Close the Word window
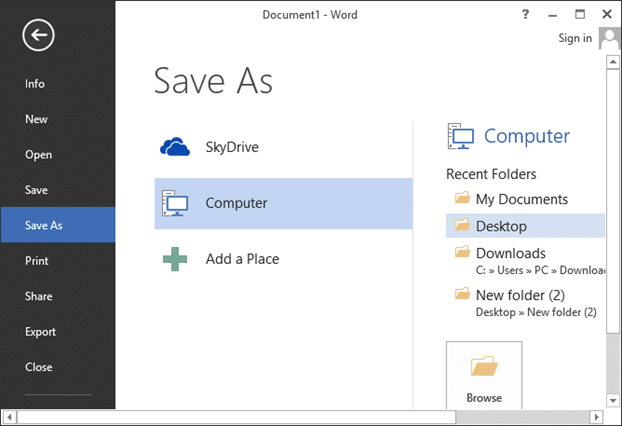The width and height of the screenshot is (622, 426). [607, 15]
